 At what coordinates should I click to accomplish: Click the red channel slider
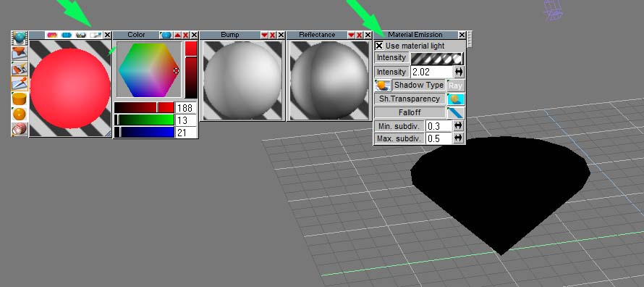[144, 108]
